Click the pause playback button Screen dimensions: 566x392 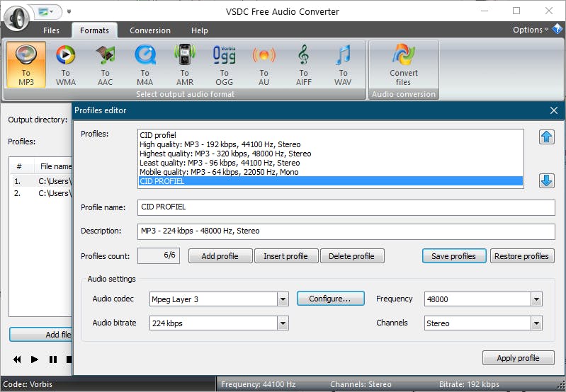point(53,359)
